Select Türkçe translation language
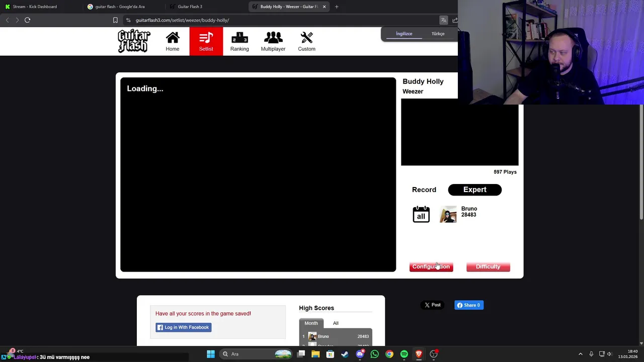The height and width of the screenshot is (362, 644). [438, 34]
